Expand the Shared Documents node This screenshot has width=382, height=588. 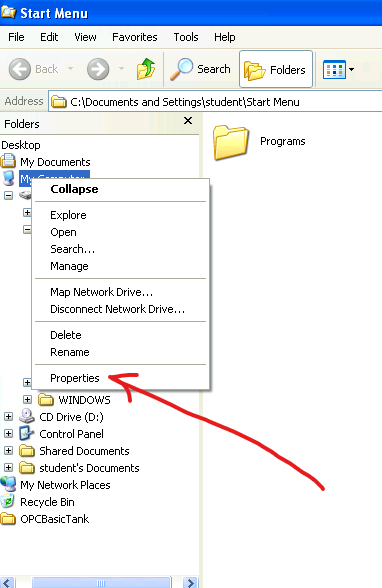coord(8,450)
